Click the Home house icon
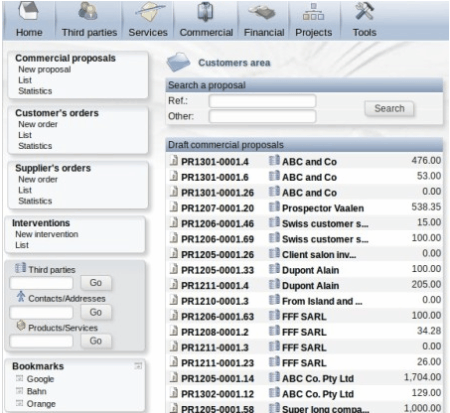The image size is (450, 413). (x=29, y=10)
